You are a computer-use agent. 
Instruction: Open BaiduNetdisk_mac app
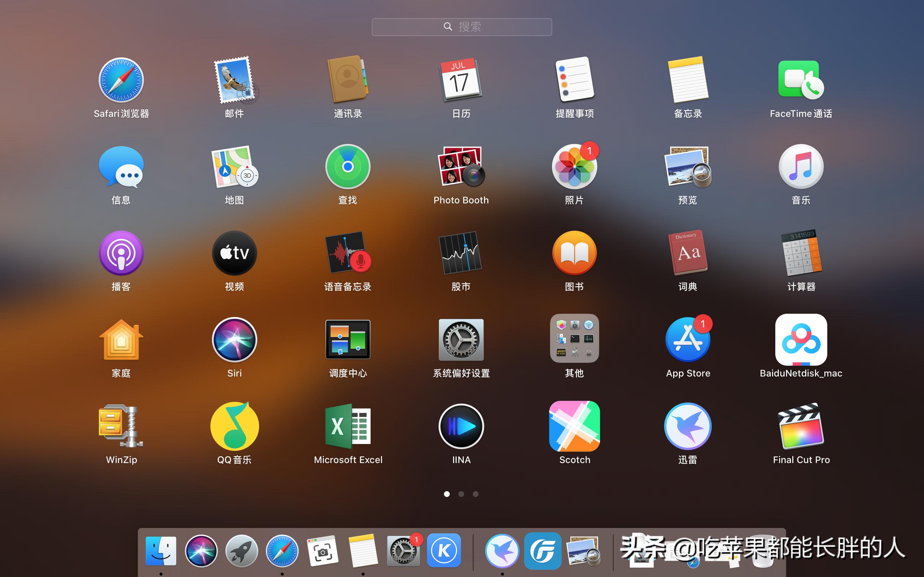[801, 340]
